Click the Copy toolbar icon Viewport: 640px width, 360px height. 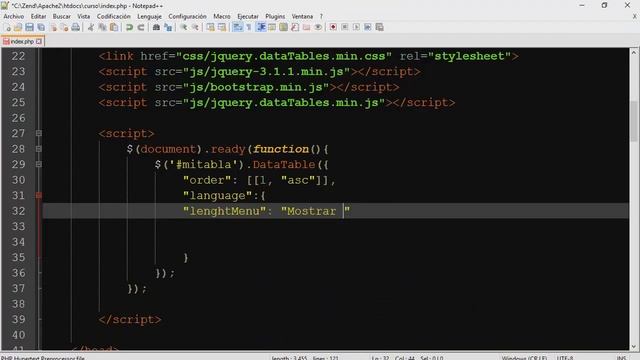pyautogui.click(x=102, y=27)
